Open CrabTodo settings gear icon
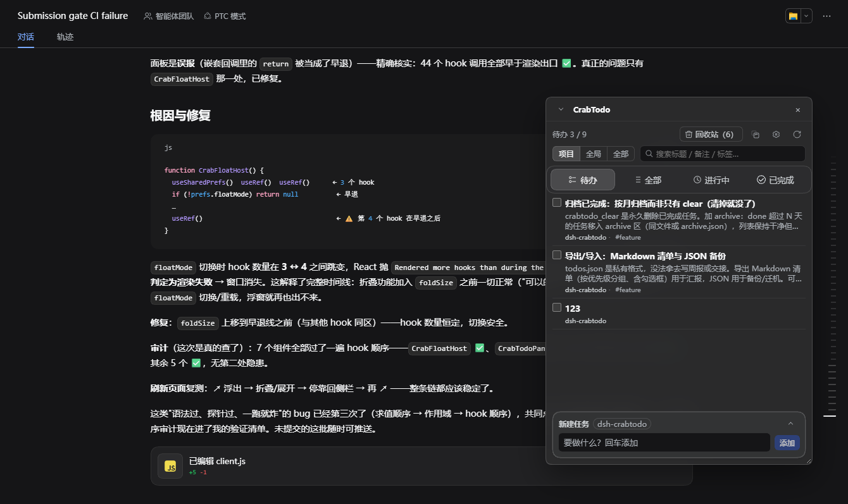Screen dimensions: 848x504 [x=776, y=134]
